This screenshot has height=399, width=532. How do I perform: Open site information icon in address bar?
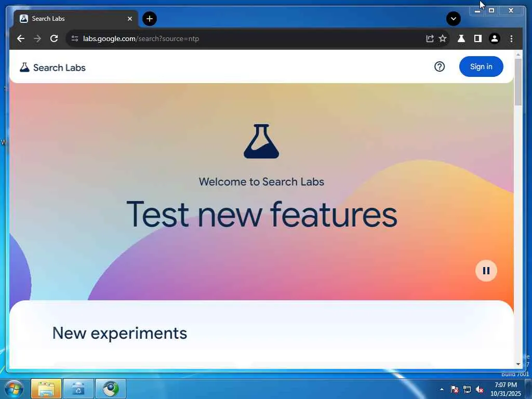[75, 38]
